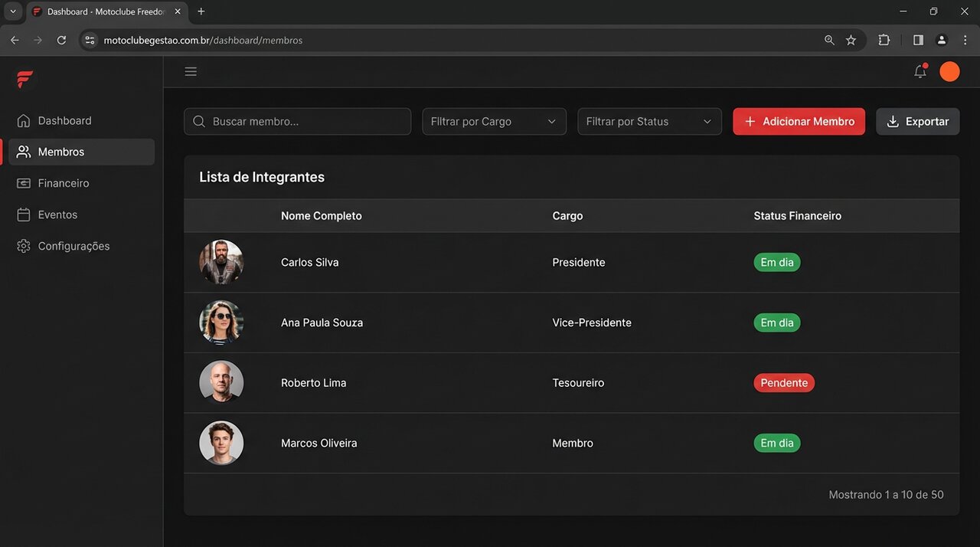
Task: Navigate to Dashboard sidebar item
Action: point(64,120)
